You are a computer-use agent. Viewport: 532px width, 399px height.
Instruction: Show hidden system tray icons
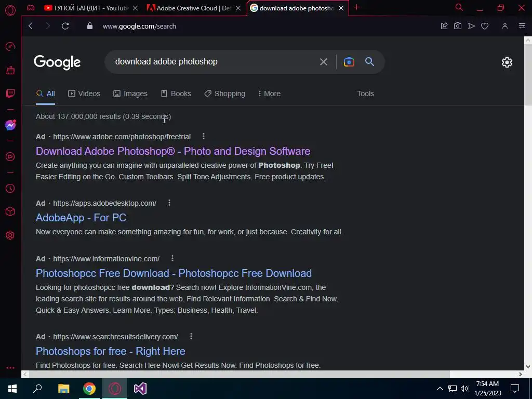[x=440, y=389]
